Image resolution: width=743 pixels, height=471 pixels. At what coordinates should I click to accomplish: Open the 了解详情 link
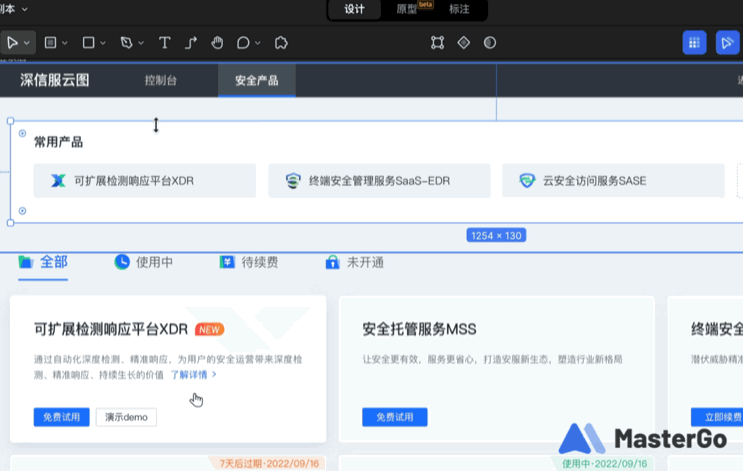click(x=193, y=375)
